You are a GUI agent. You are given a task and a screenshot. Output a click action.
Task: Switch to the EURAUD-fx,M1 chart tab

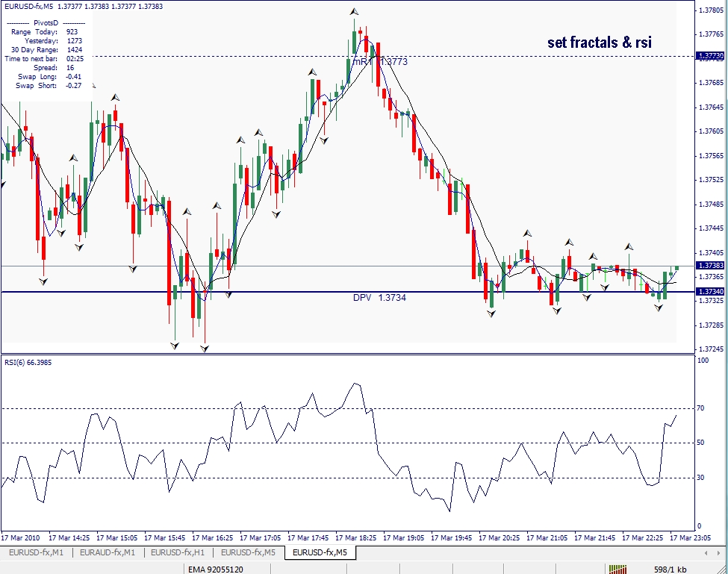click(x=108, y=552)
